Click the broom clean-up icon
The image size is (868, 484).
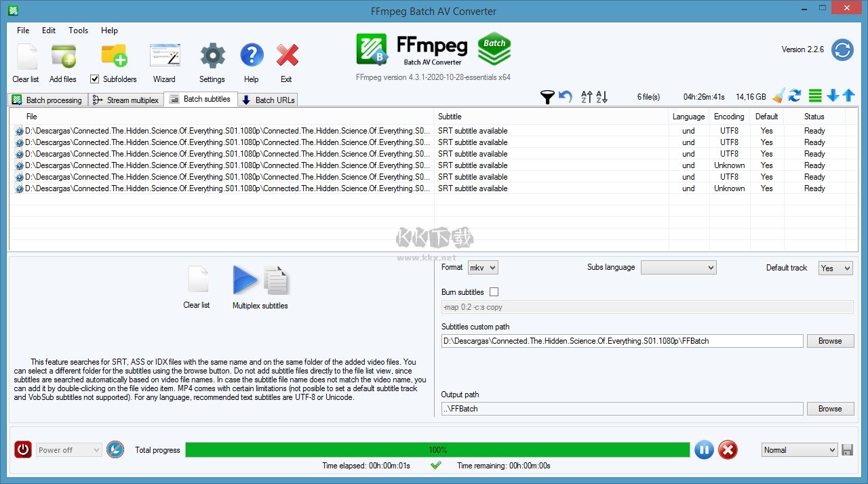778,96
